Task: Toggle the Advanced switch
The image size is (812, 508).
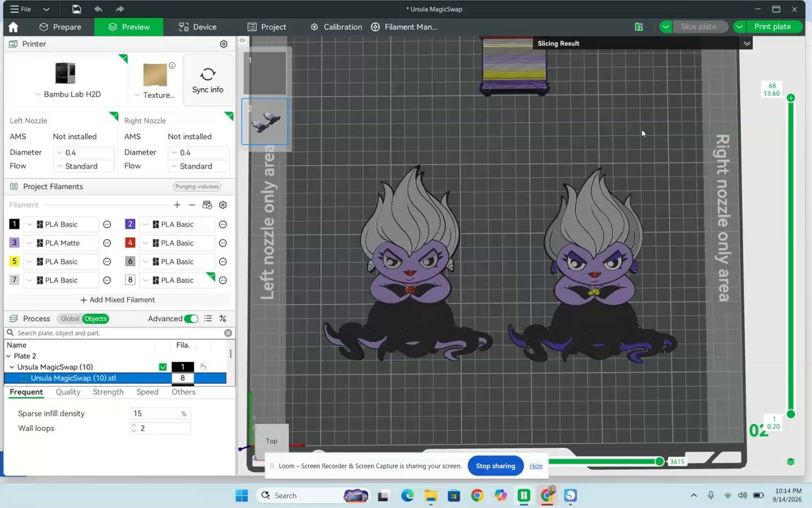Action: pyautogui.click(x=191, y=319)
